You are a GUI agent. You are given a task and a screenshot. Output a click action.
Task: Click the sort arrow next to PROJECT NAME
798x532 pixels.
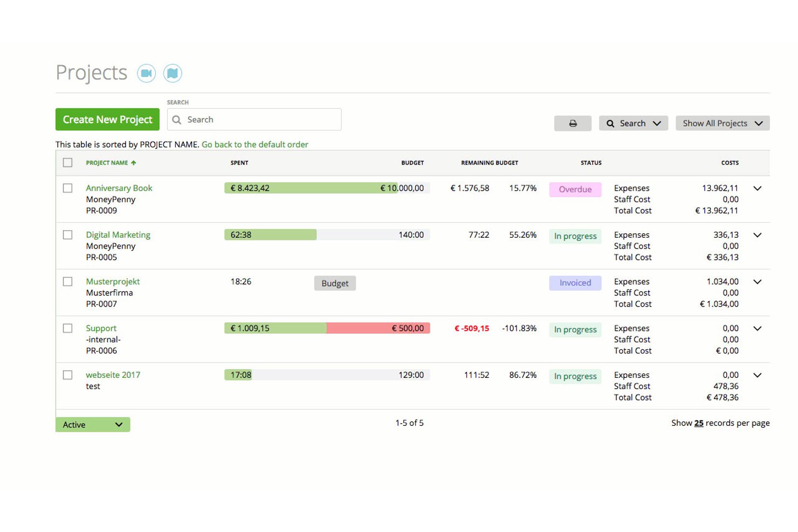134,163
